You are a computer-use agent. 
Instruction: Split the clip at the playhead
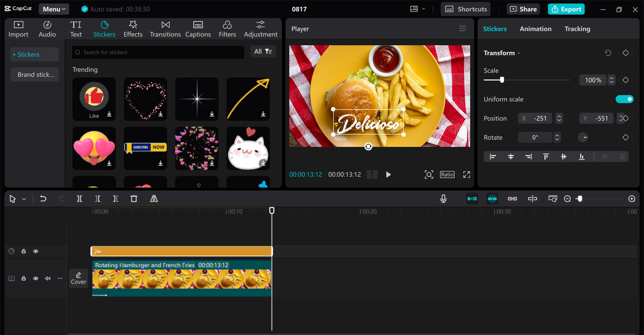(79, 199)
